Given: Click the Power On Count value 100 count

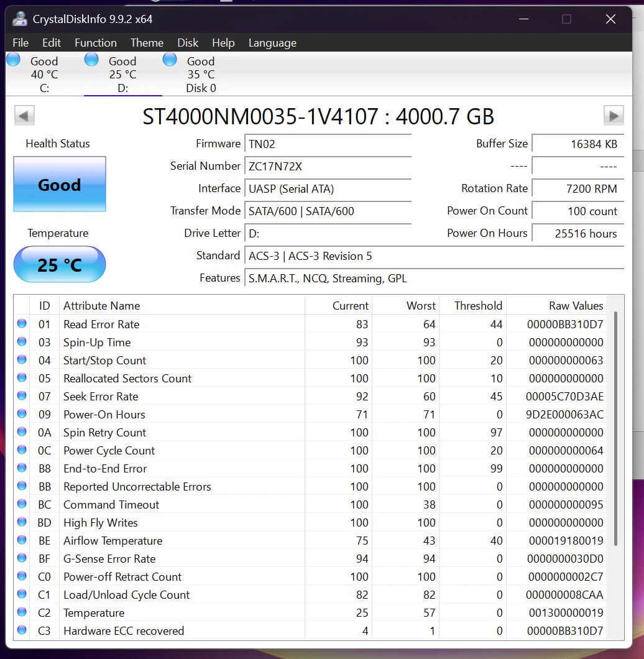Looking at the screenshot, I should (578, 211).
